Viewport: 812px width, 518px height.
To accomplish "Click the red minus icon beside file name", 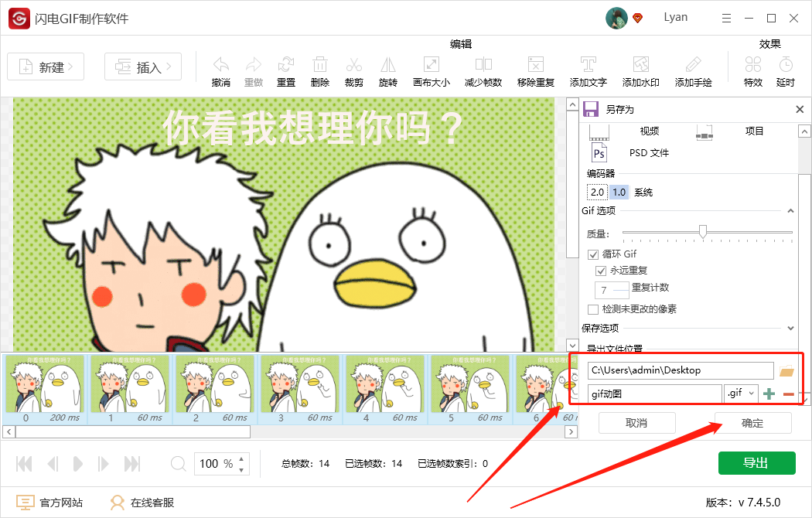I will [x=789, y=394].
